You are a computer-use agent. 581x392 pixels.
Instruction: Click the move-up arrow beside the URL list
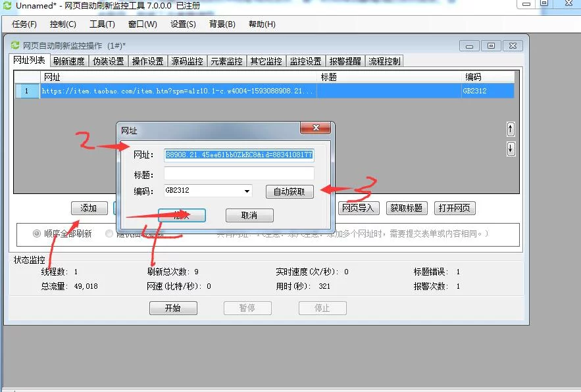click(511, 130)
